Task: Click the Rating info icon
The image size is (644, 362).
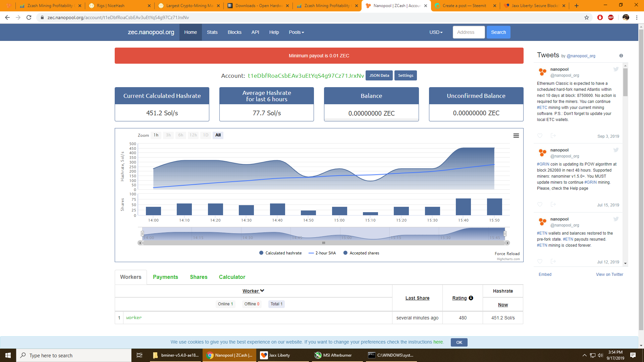Action: click(x=471, y=298)
